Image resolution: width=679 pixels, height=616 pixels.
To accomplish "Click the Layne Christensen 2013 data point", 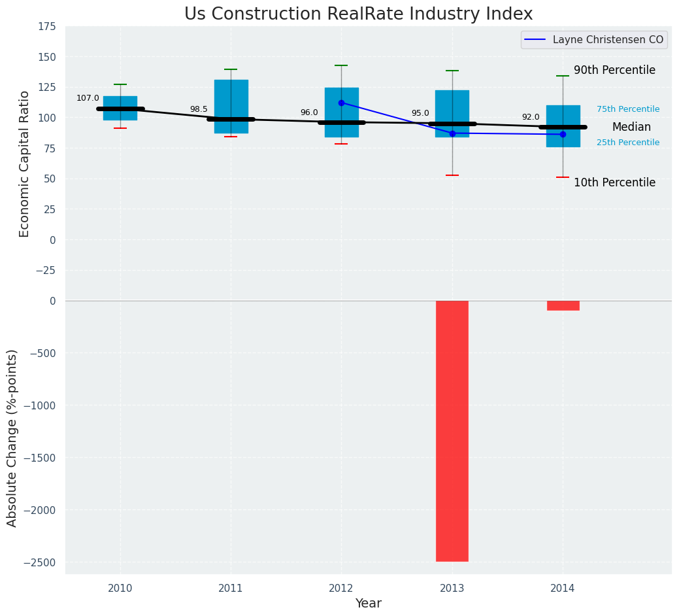I will pyautogui.click(x=452, y=133).
